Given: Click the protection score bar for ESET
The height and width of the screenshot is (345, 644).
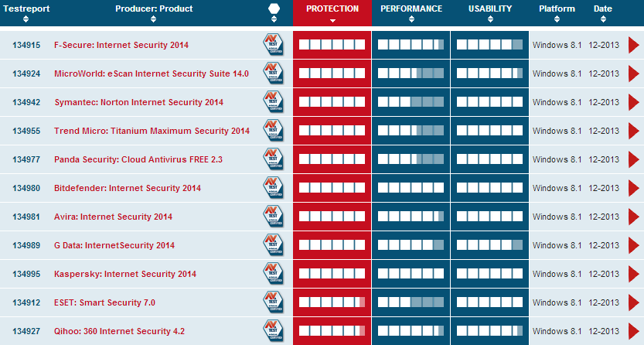Looking at the screenshot, I should point(332,302).
